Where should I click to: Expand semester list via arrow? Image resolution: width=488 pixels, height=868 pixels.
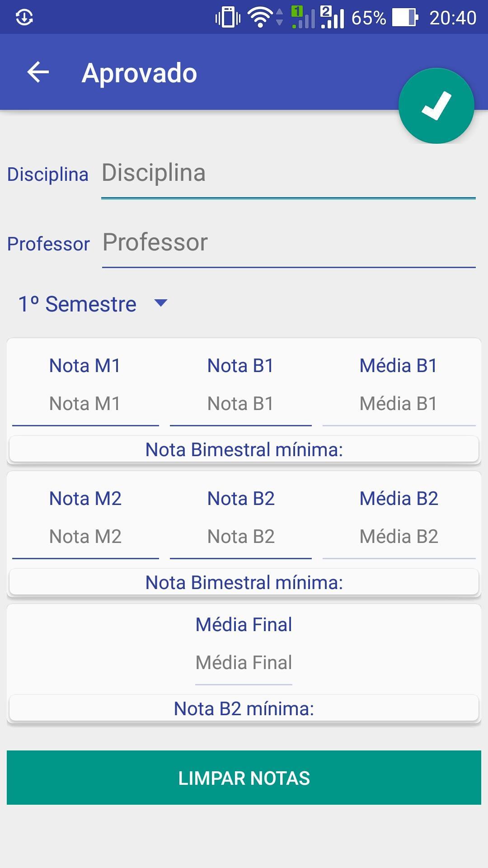point(161,303)
